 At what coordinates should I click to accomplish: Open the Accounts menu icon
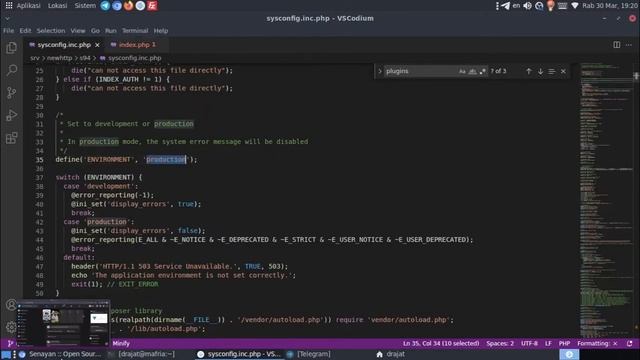(11, 304)
